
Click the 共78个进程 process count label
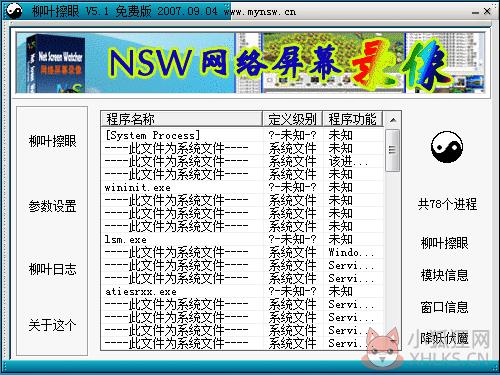(x=447, y=204)
